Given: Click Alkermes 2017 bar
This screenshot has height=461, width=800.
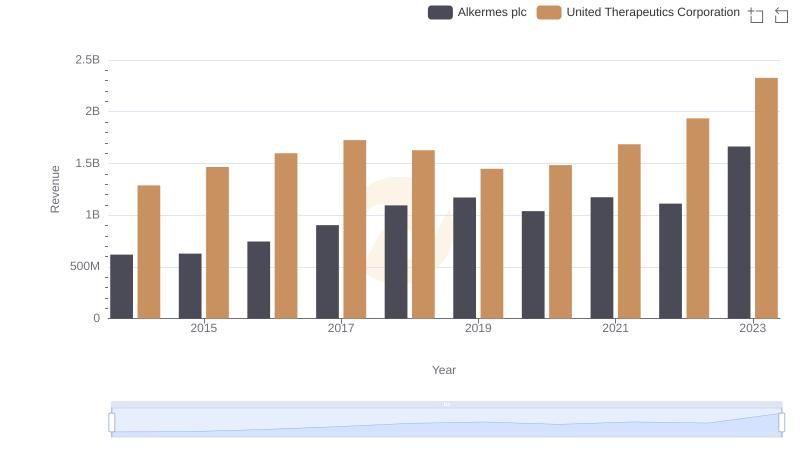Looking at the screenshot, I should coord(327,272).
